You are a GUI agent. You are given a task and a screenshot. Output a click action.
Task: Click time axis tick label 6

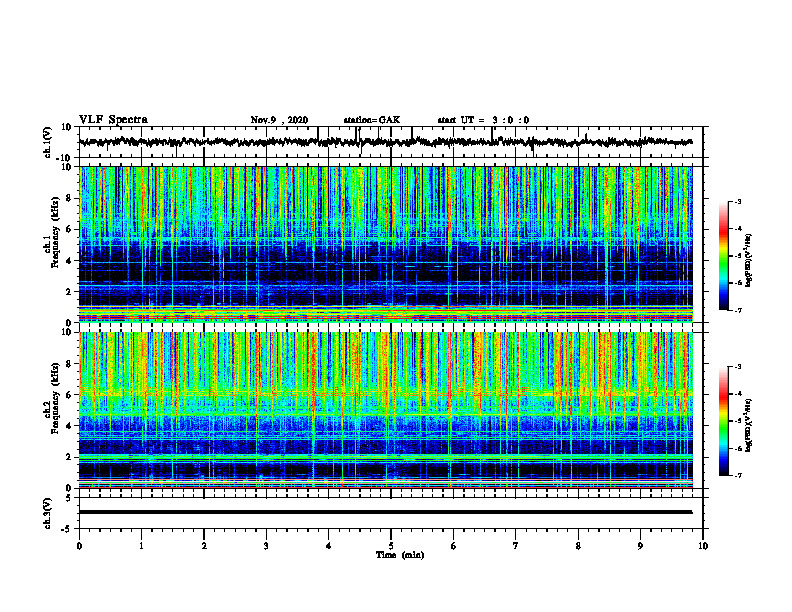[454, 546]
